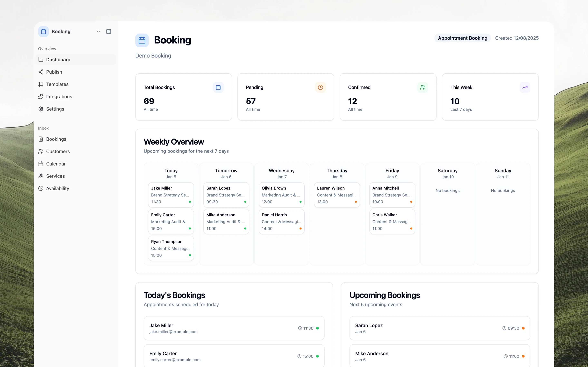Click the Confirmed users icon
This screenshot has height=367, width=588.
pos(423,87)
